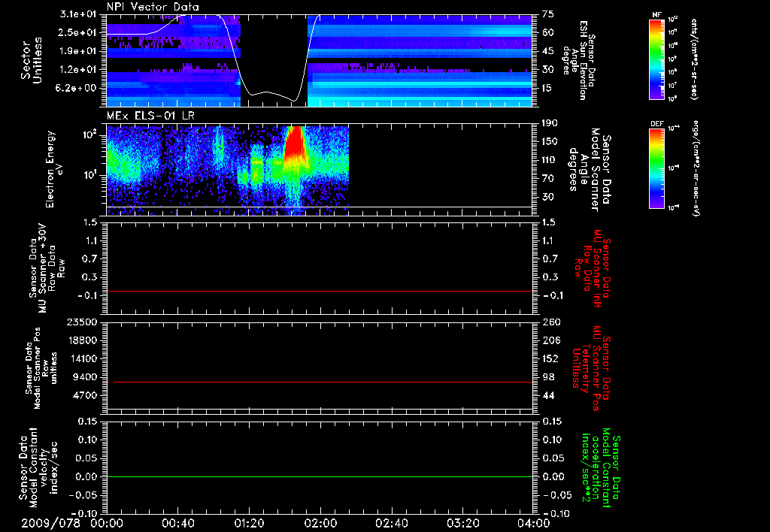770x532 pixels.
Task: Click the '3.1e+01' sector tick label
Action: pyautogui.click(x=79, y=14)
